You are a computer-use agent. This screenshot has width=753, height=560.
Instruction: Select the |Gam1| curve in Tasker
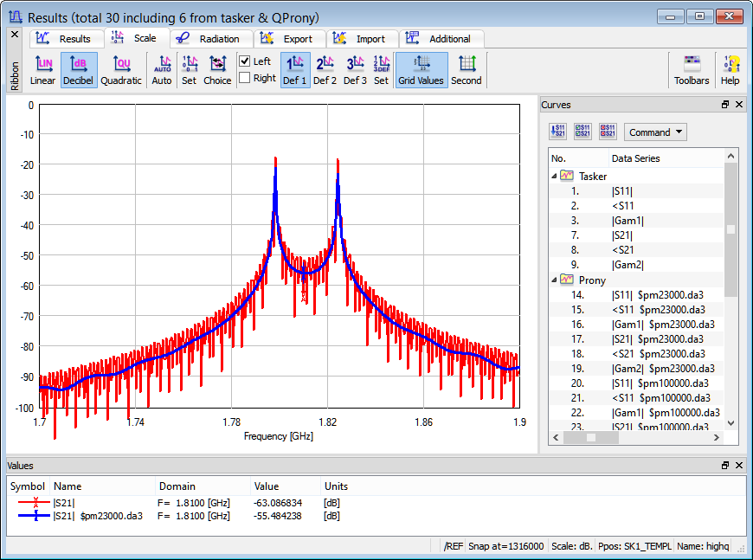point(627,221)
